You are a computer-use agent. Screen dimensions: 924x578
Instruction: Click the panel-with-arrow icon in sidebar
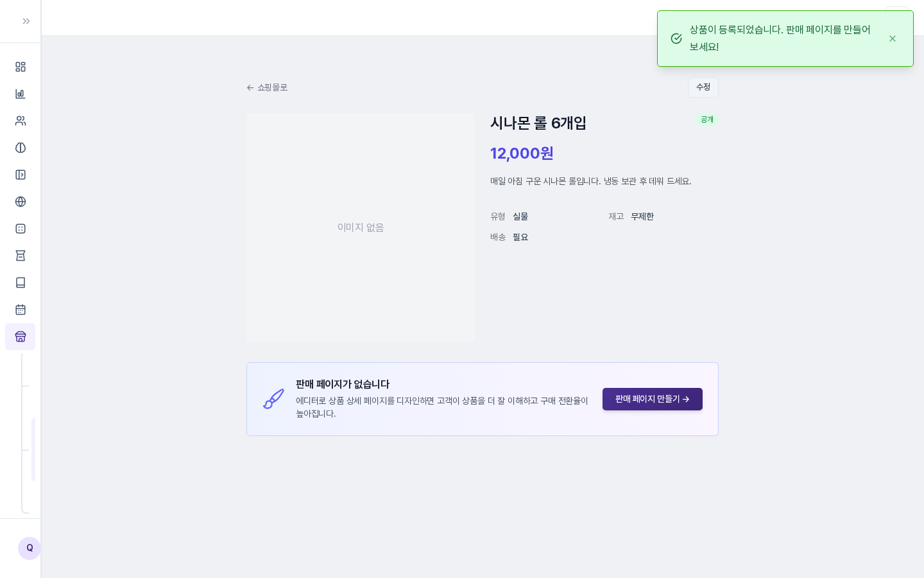click(21, 175)
